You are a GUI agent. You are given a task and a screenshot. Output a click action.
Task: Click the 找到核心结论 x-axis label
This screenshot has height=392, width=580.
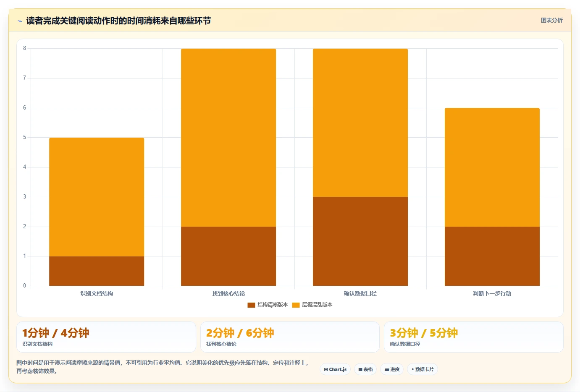[x=228, y=293]
